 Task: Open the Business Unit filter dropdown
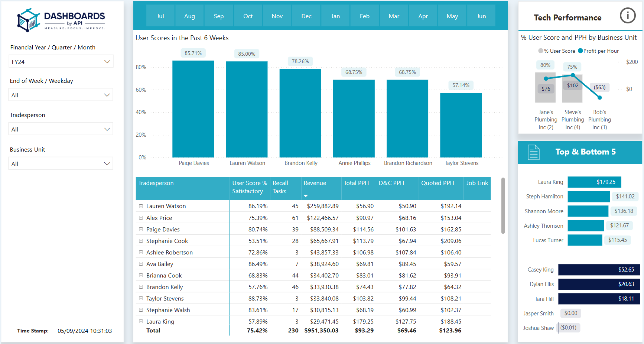point(61,164)
